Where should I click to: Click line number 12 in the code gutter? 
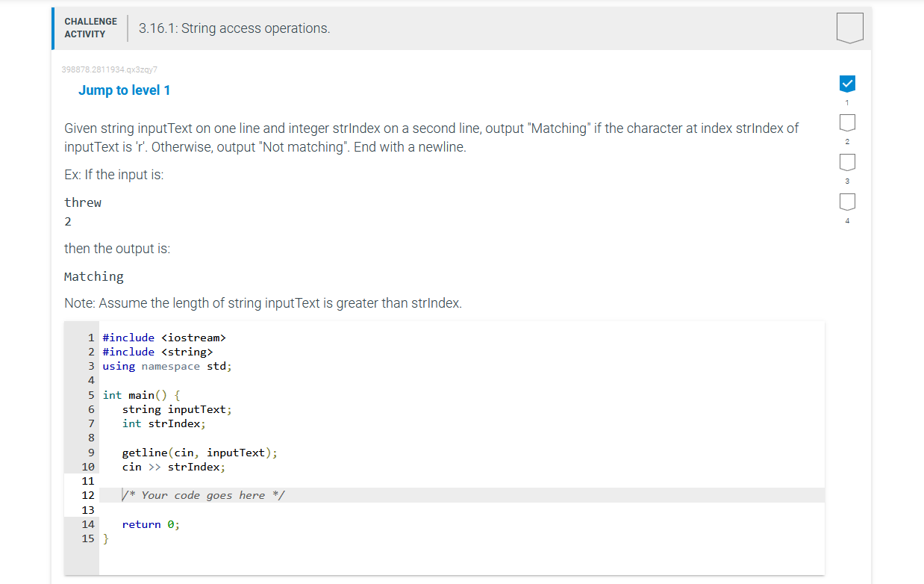[88, 494]
